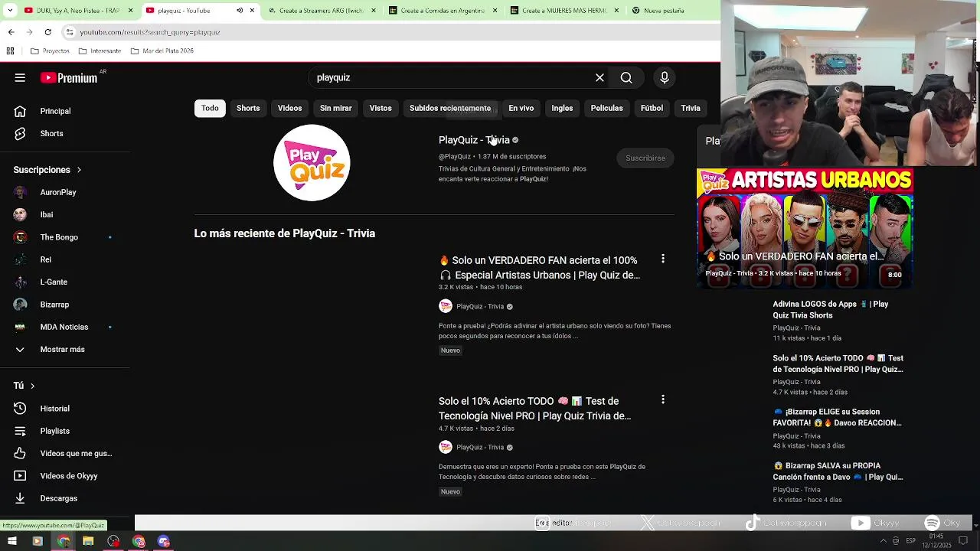
Task: Open Bizarrap ELIGE su Session FAVORITA video
Action: 837,417
